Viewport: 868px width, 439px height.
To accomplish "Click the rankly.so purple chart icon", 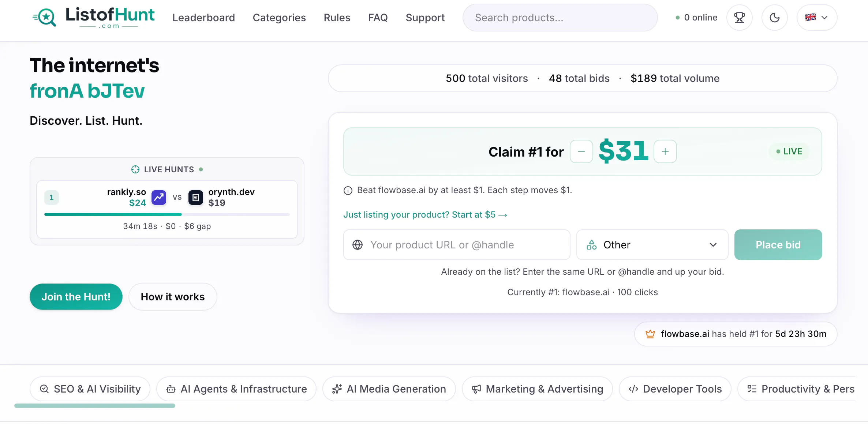I will point(159,198).
